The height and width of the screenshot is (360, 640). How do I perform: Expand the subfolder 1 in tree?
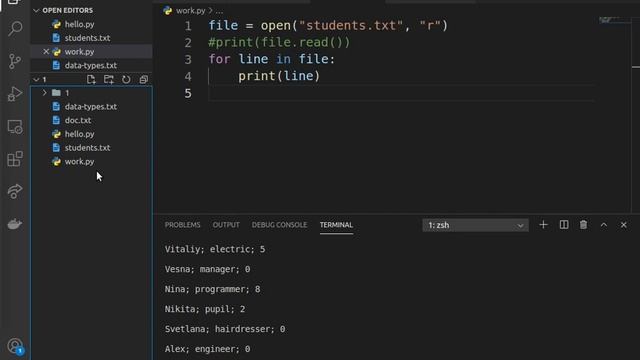44,93
